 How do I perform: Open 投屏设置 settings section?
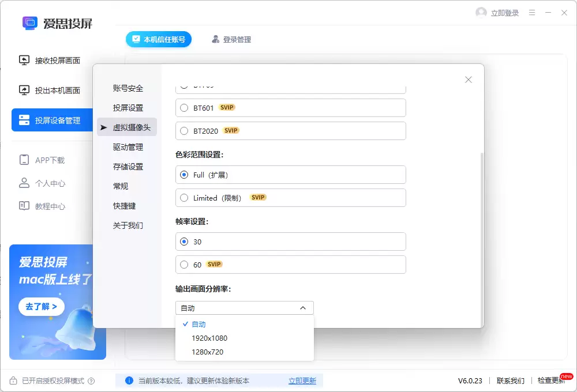click(128, 108)
